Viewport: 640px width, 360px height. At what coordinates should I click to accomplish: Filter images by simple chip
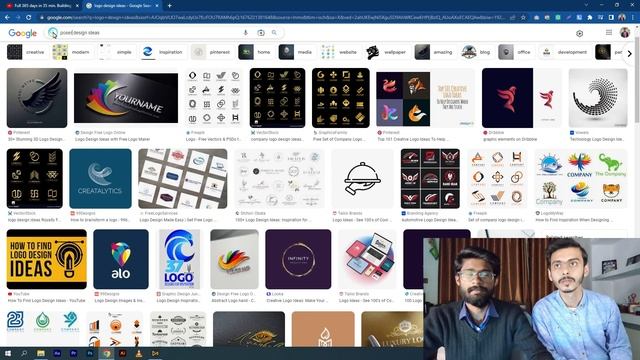pyautogui.click(x=116, y=52)
